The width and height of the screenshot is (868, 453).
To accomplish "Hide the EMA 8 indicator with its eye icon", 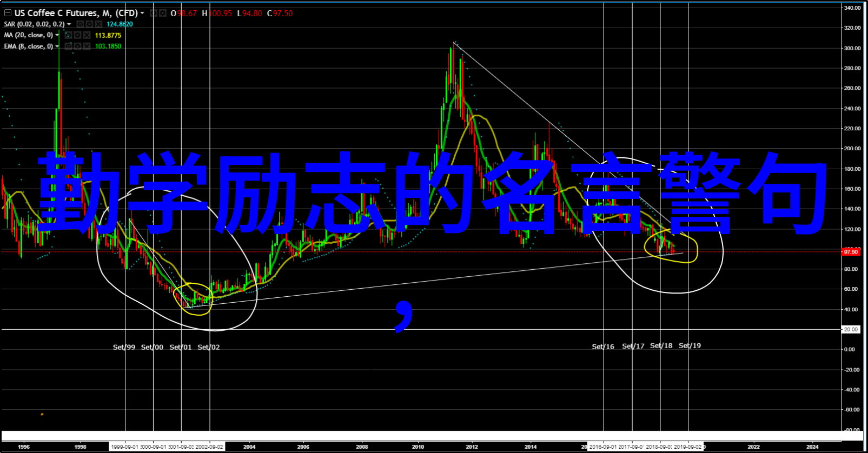I will pyautogui.click(x=68, y=46).
